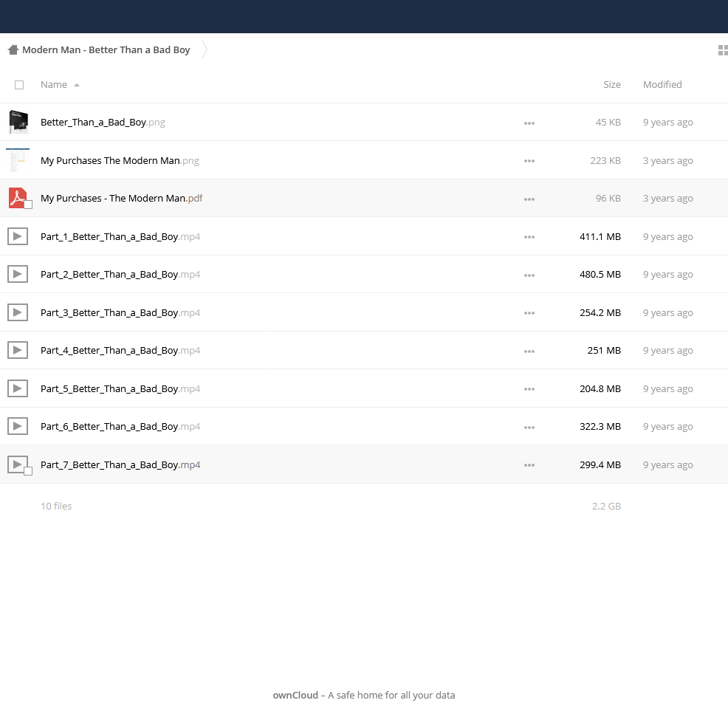This screenshot has height=717, width=728.
Task: Open more actions for My Purchases The Modern Man.png
Action: [x=529, y=161]
